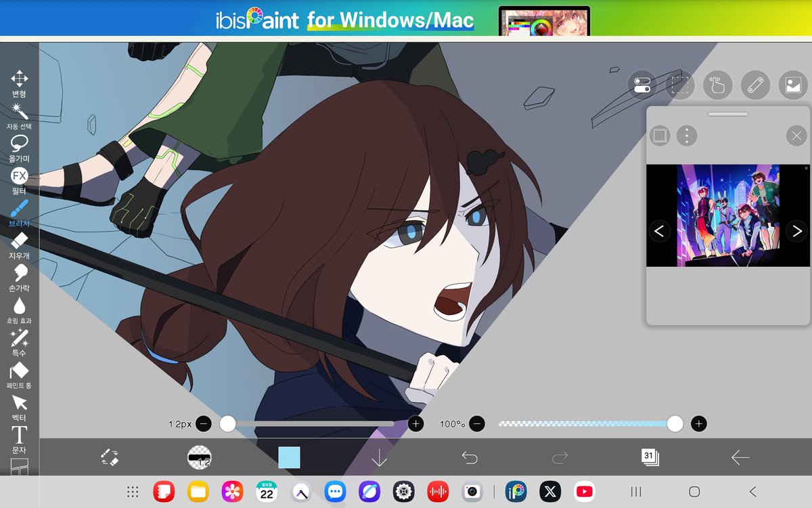812x508 pixels.
Task: Open the reference image material icon
Action: point(794,85)
